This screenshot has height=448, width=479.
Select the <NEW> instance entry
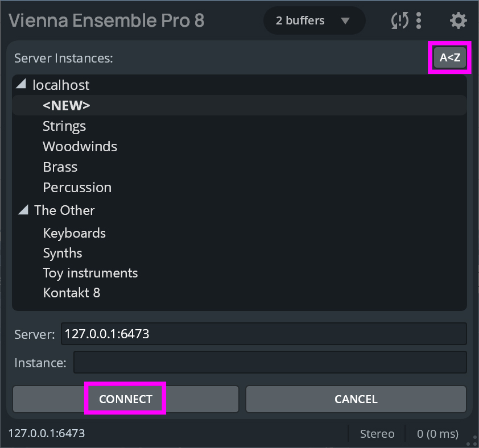67,105
